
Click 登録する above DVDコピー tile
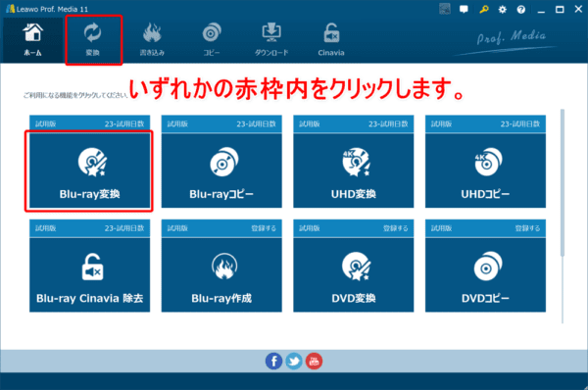tap(527, 228)
